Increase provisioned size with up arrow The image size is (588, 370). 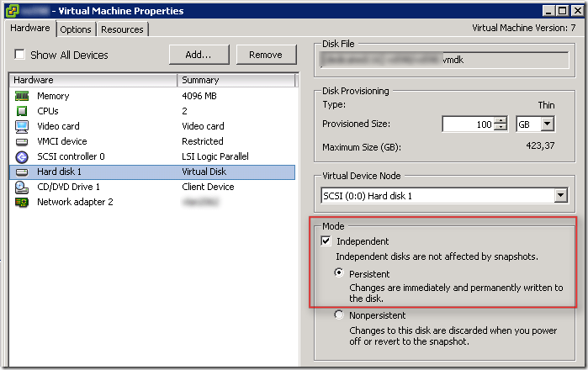(x=501, y=120)
